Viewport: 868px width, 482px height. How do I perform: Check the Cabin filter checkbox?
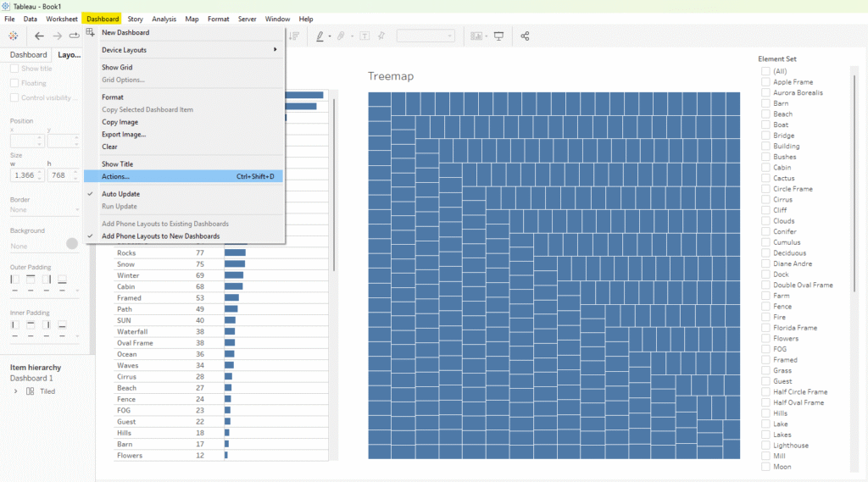[765, 167]
